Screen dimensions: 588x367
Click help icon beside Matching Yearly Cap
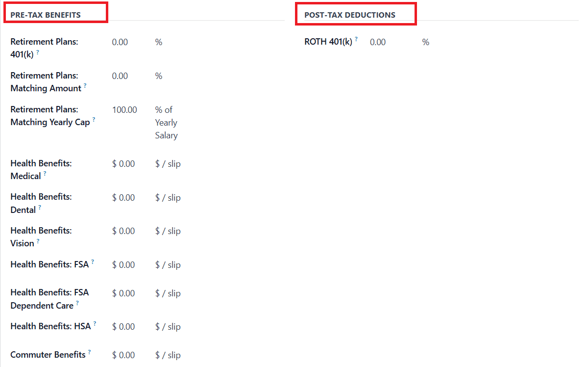(x=94, y=120)
